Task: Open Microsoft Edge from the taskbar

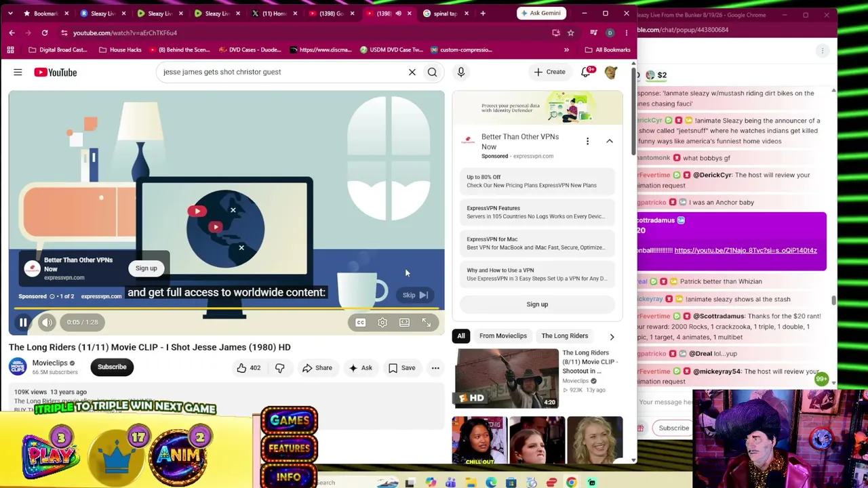Action: (491, 483)
